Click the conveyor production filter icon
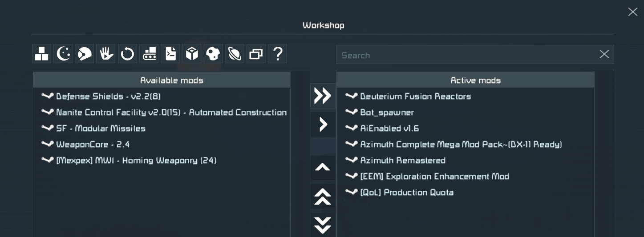Screen dimensions: 644x237 point(149,54)
